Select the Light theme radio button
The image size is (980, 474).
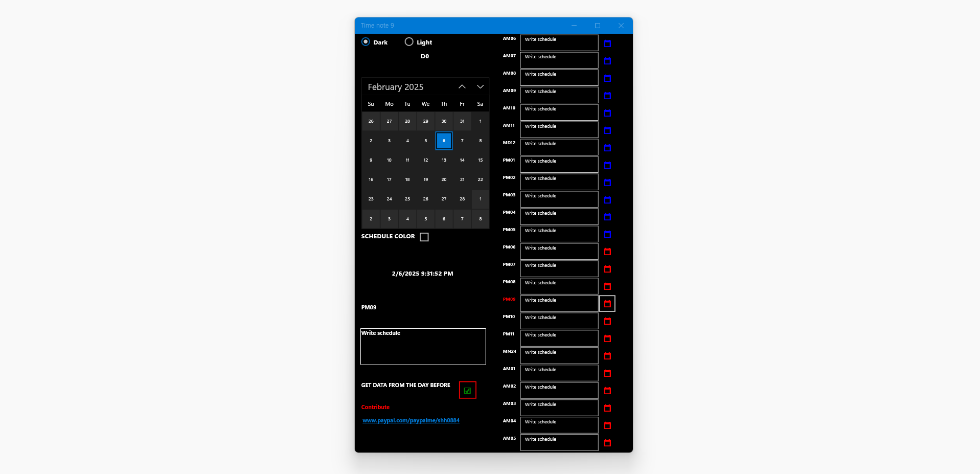point(409,42)
